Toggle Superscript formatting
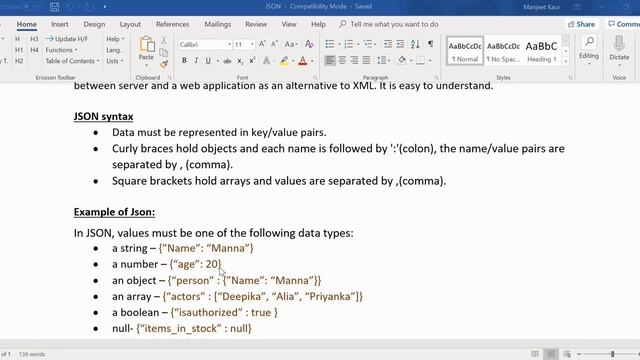 coord(252,61)
